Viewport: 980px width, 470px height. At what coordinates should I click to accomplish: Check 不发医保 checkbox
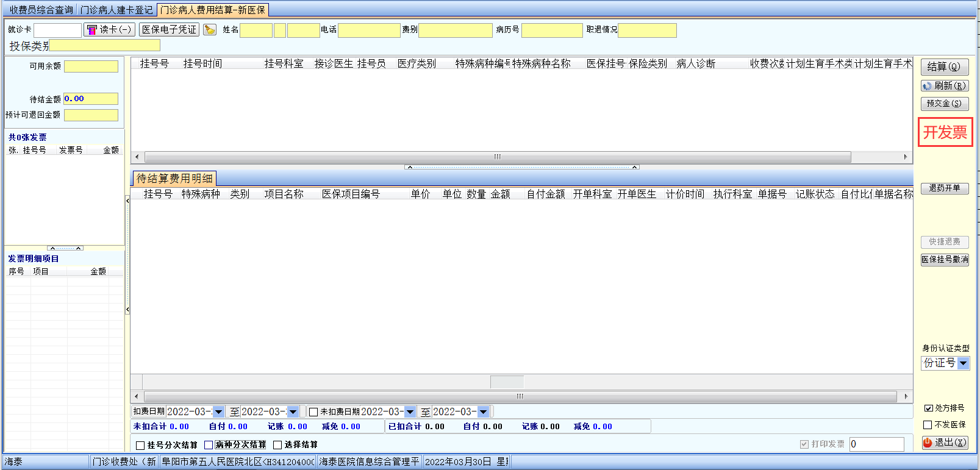[928, 425]
